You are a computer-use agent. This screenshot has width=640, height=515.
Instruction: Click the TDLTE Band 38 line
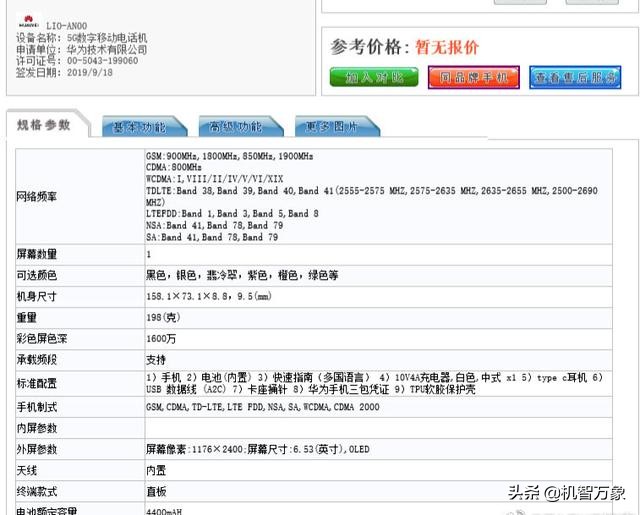tap(372, 196)
